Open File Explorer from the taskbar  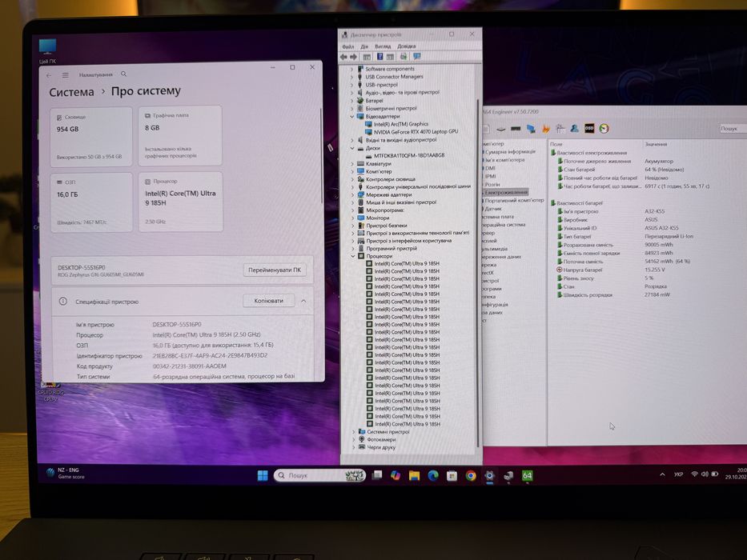[x=414, y=476]
